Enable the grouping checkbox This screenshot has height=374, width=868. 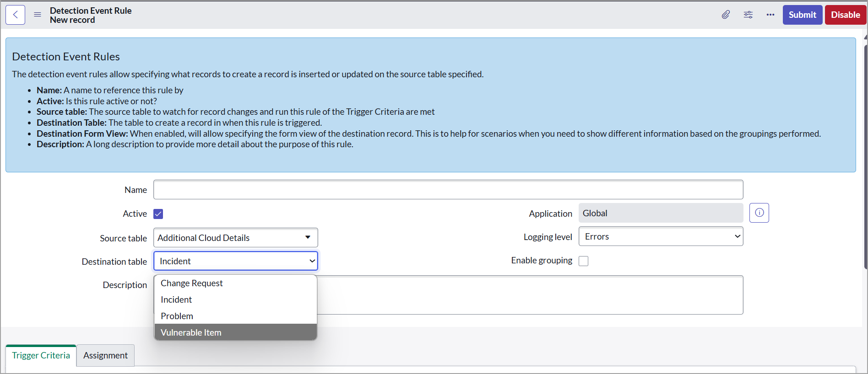tap(584, 261)
